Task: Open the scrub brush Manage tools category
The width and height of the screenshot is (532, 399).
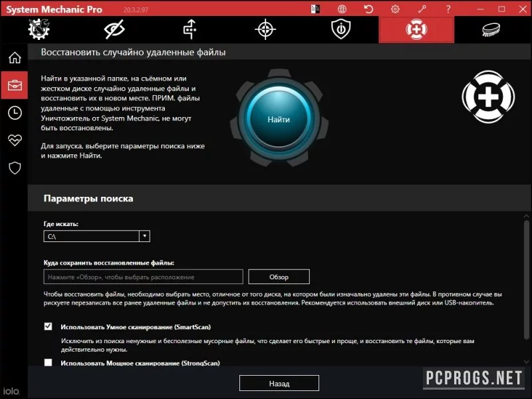Action: [x=491, y=29]
